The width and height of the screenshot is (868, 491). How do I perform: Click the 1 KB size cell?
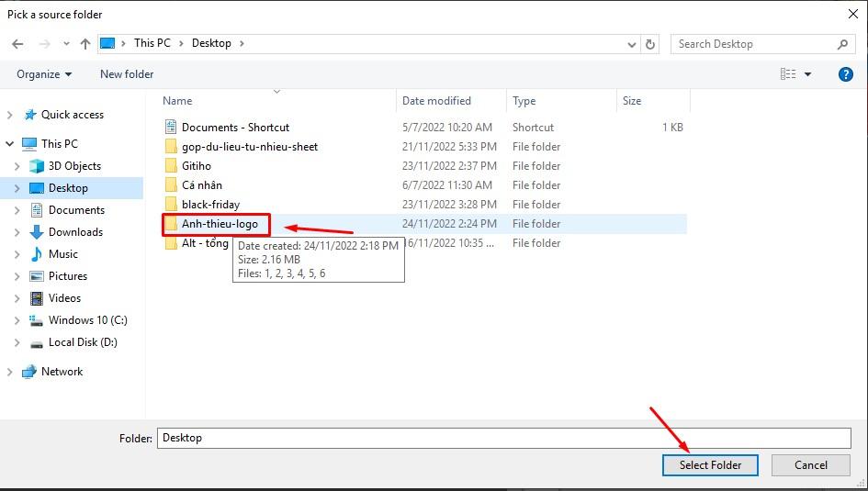[x=672, y=128]
